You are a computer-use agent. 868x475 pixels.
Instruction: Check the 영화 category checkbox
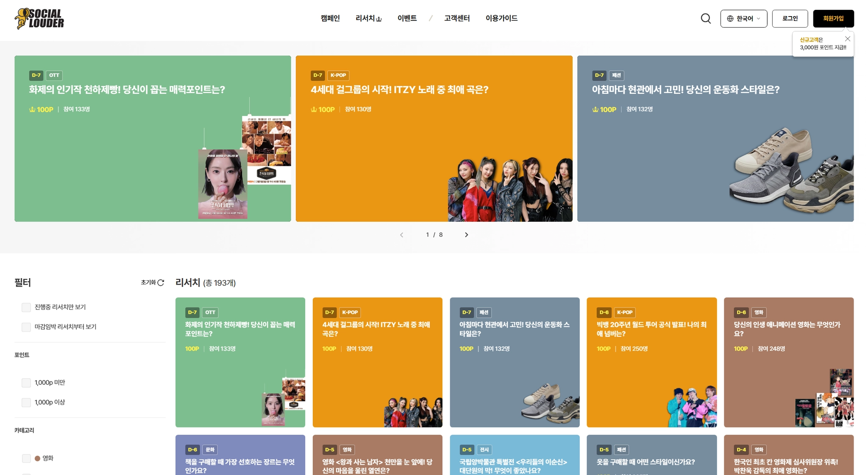[x=26, y=458]
